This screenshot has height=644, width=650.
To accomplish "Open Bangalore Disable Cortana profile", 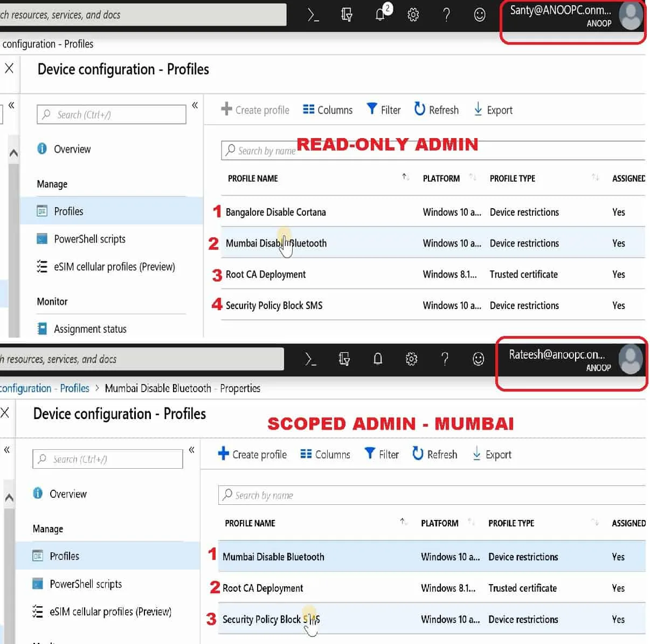I will tap(275, 212).
